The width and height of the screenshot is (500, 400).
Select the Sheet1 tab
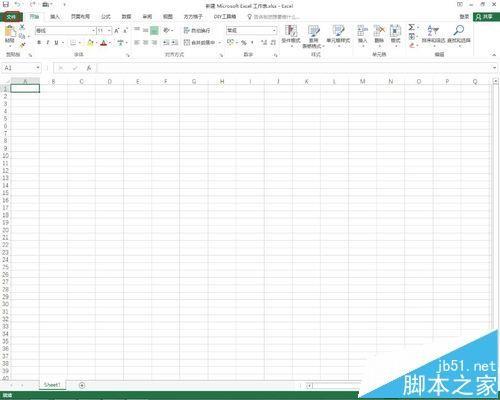(52, 385)
